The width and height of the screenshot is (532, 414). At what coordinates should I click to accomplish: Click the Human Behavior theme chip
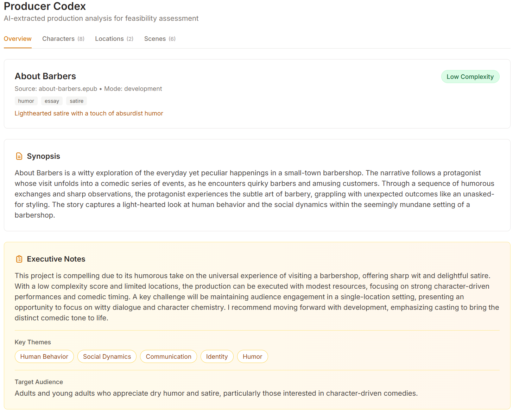coord(44,356)
